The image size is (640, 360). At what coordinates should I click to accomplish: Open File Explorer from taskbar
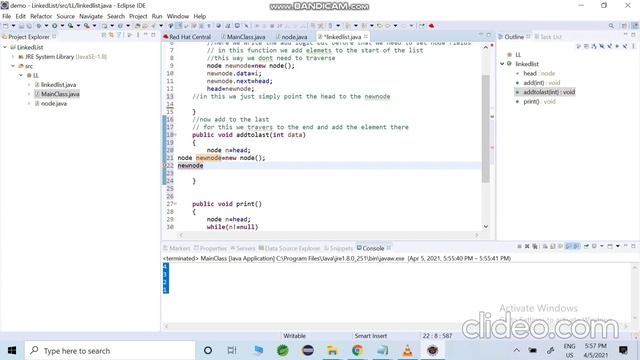pyautogui.click(x=332, y=350)
